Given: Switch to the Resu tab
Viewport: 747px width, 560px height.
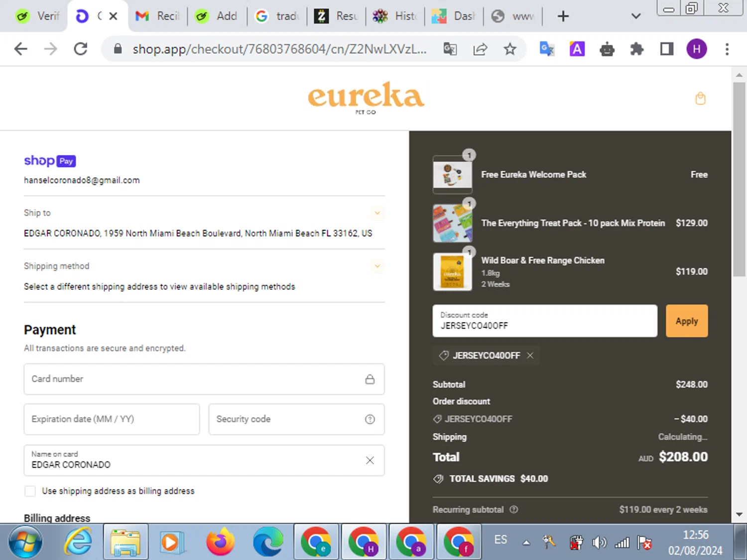Looking at the screenshot, I should (x=336, y=16).
